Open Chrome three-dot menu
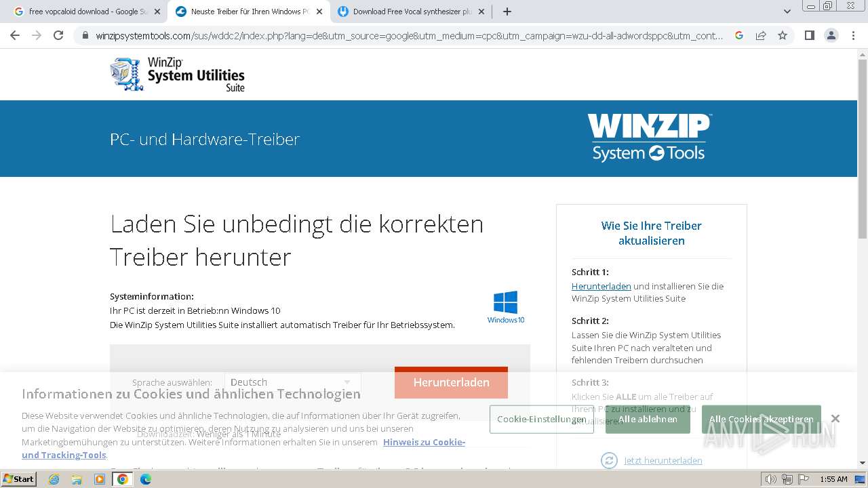The width and height of the screenshot is (868, 488). (852, 35)
